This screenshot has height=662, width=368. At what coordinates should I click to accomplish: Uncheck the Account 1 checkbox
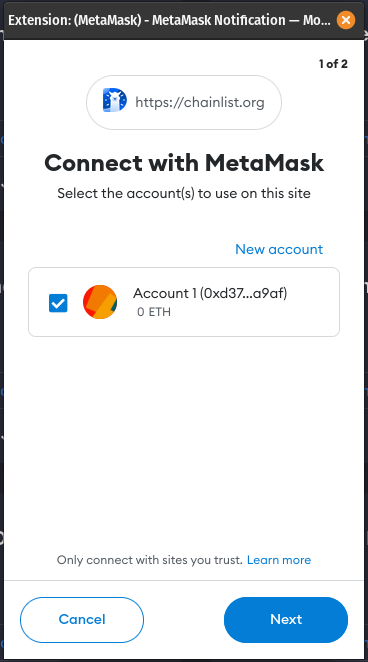[58, 303]
